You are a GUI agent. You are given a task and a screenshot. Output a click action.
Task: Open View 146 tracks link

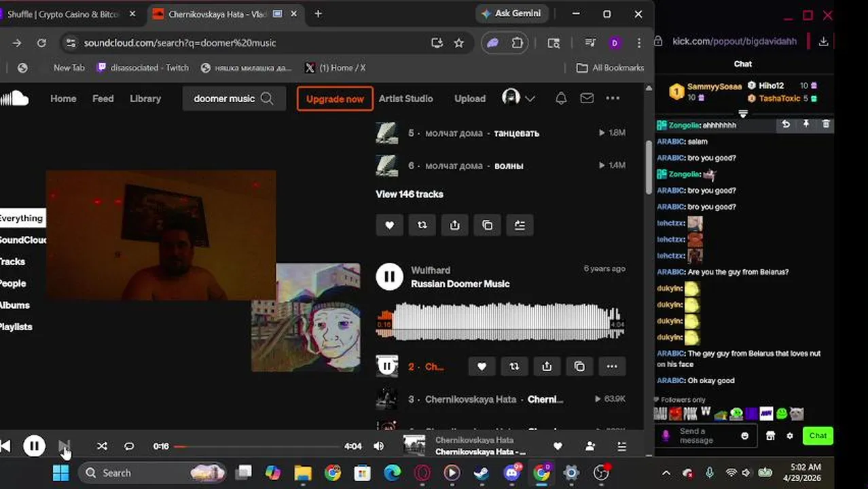tap(410, 194)
